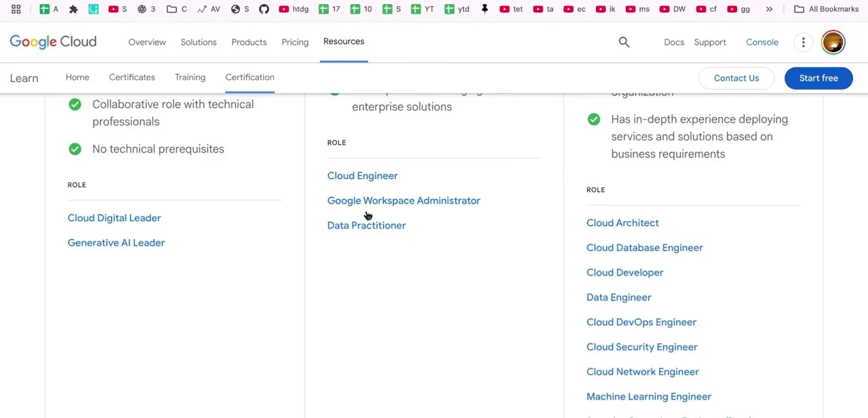
Task: Open the account profile avatar
Action: pos(833,42)
